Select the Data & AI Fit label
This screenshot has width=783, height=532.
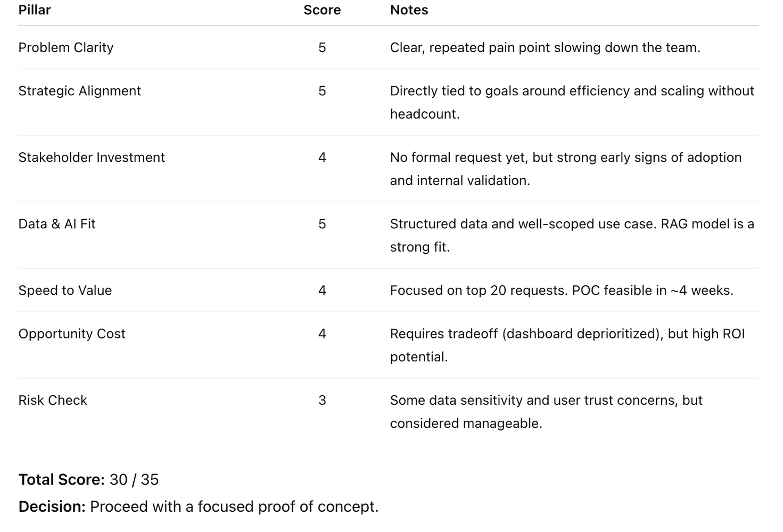(57, 224)
